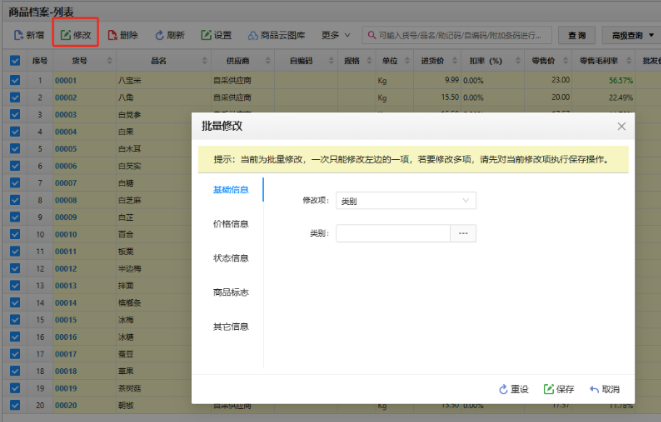661x422 pixels.
Task: Open product link 00015
Action: (x=66, y=320)
